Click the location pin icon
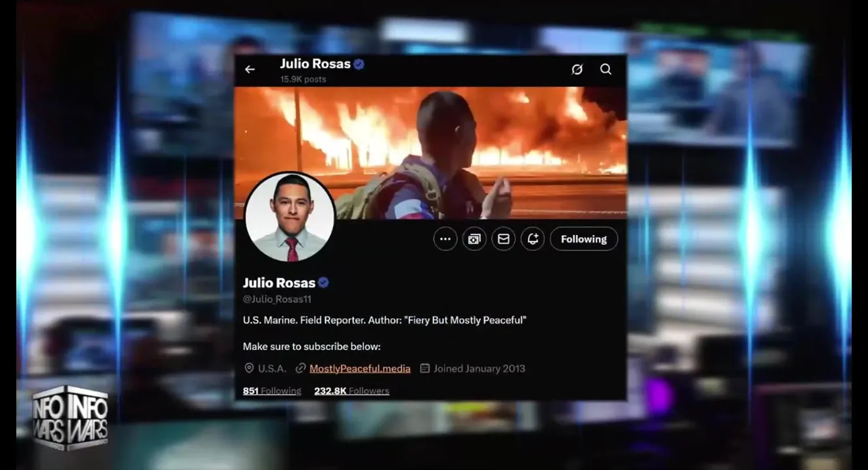Image resolution: width=868 pixels, height=470 pixels. click(249, 368)
